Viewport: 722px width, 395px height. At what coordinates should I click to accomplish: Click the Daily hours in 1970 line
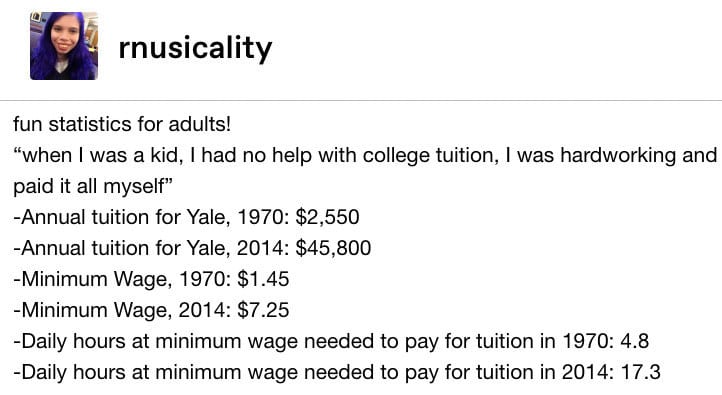pyautogui.click(x=331, y=341)
